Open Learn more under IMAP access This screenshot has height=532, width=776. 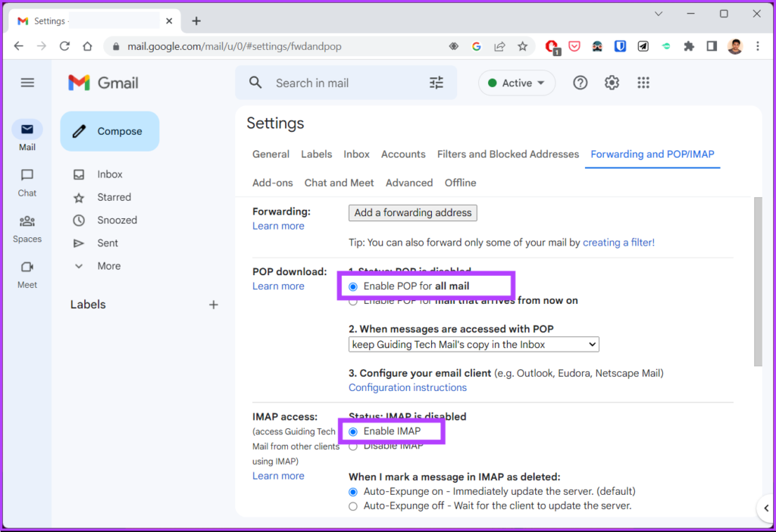pyautogui.click(x=278, y=476)
